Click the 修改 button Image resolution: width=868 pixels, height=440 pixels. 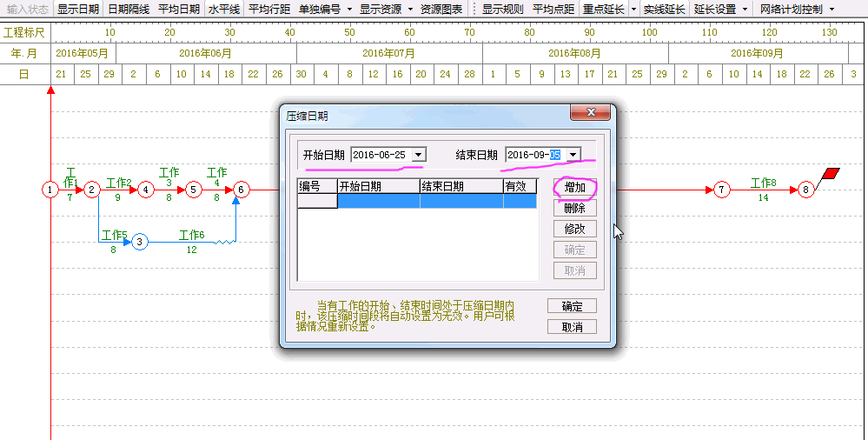(x=575, y=229)
